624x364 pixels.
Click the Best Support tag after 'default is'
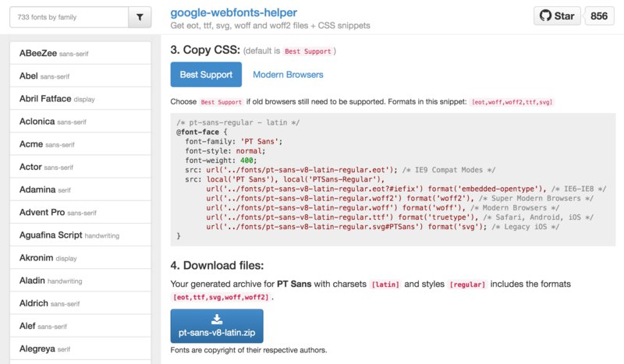307,51
